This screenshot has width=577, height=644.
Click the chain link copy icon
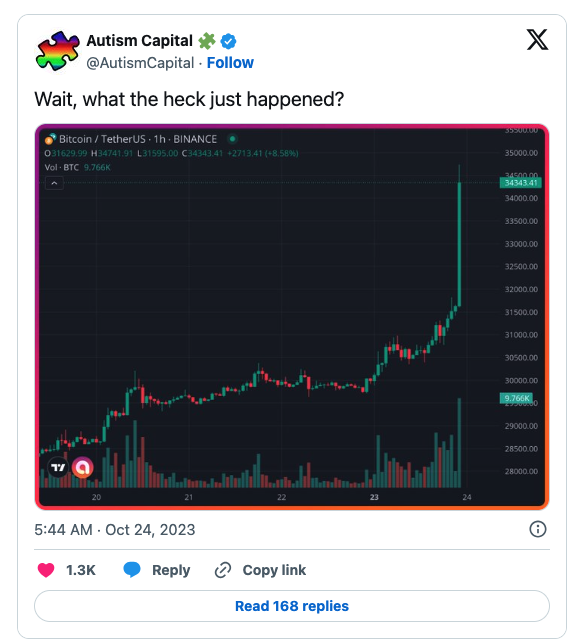(x=223, y=570)
